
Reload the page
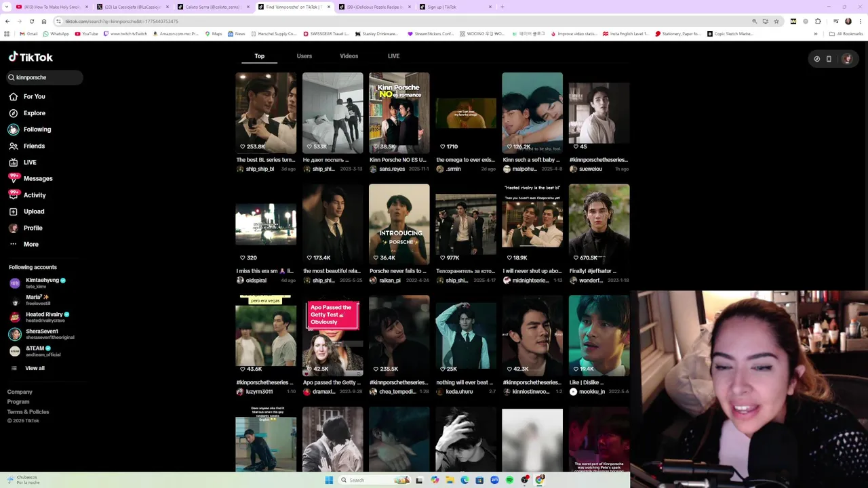pyautogui.click(x=31, y=21)
